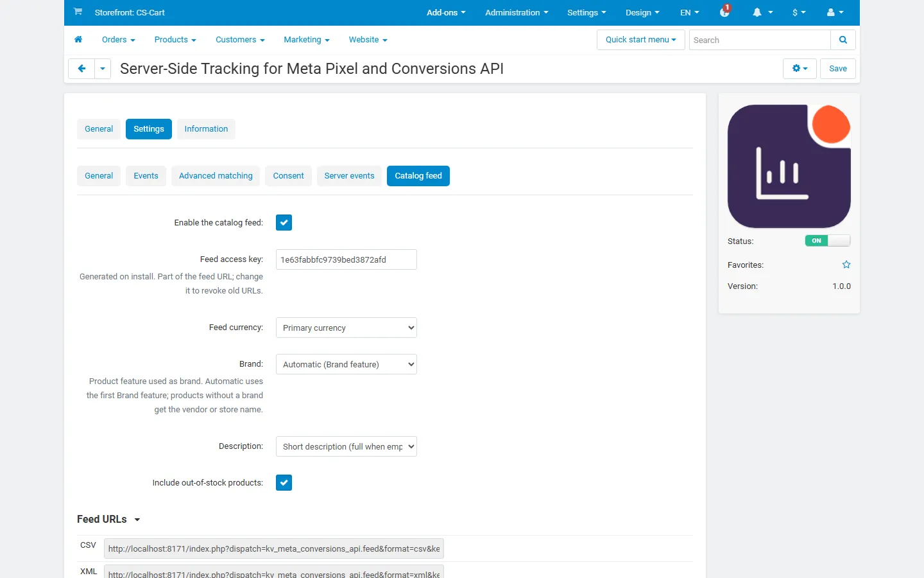Open the Add-ons menu

(446, 12)
